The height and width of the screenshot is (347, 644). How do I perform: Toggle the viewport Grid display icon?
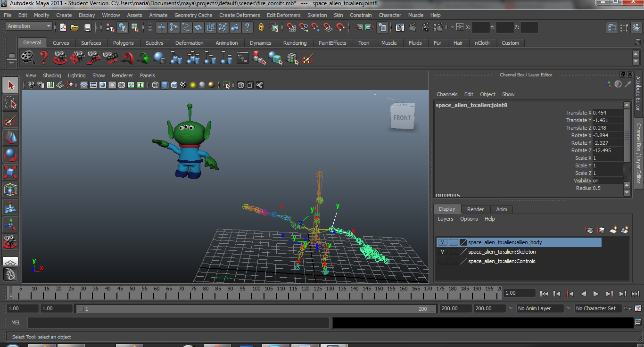click(x=84, y=85)
